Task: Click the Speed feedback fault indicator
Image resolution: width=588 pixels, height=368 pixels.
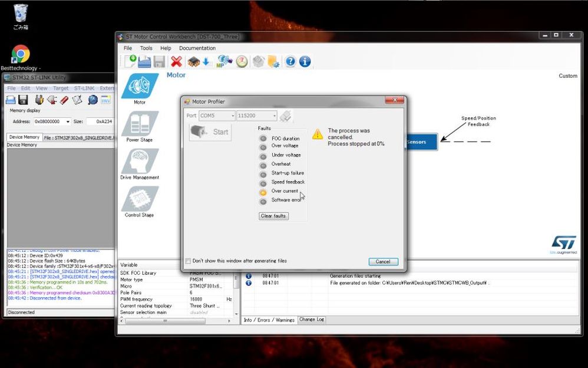Action: (x=263, y=183)
